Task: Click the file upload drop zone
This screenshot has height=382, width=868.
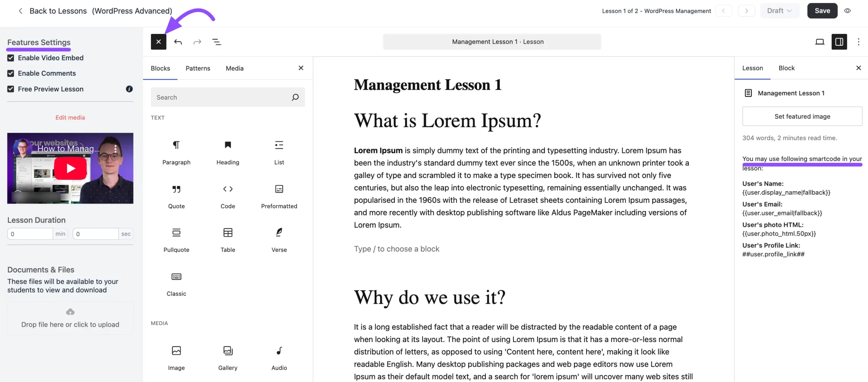Action: pyautogui.click(x=70, y=318)
